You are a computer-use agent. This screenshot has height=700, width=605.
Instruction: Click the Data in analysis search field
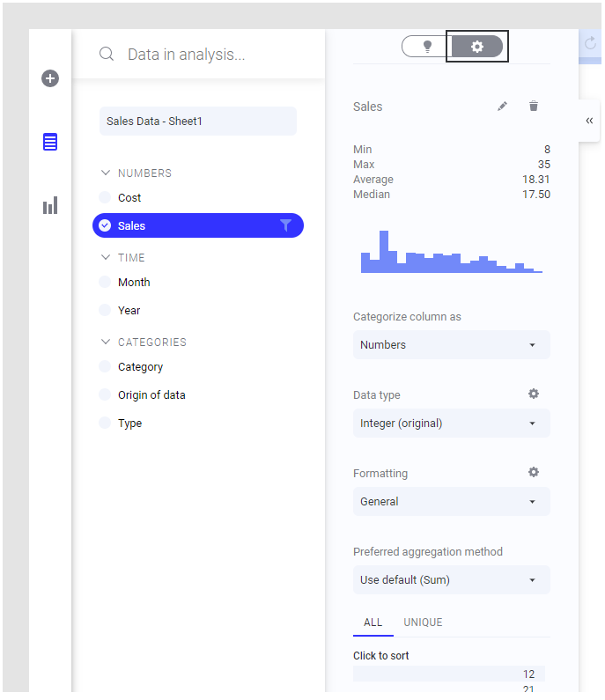[x=211, y=55]
